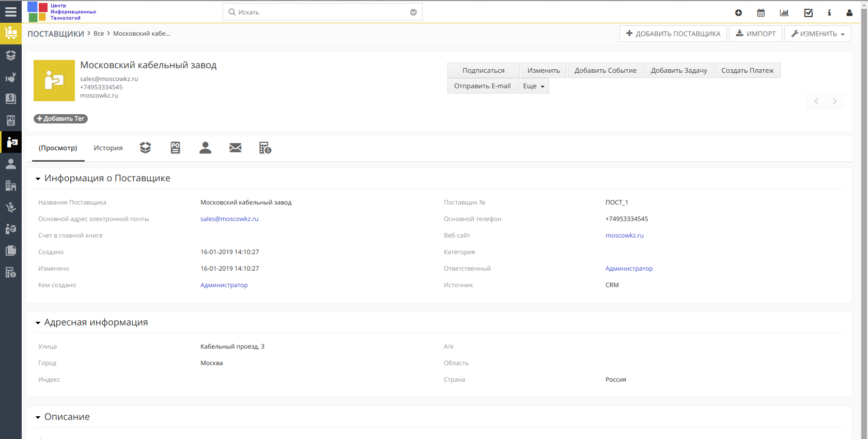This screenshot has height=439, width=868.
Task: Open the reports chart icon
Action: click(x=784, y=12)
